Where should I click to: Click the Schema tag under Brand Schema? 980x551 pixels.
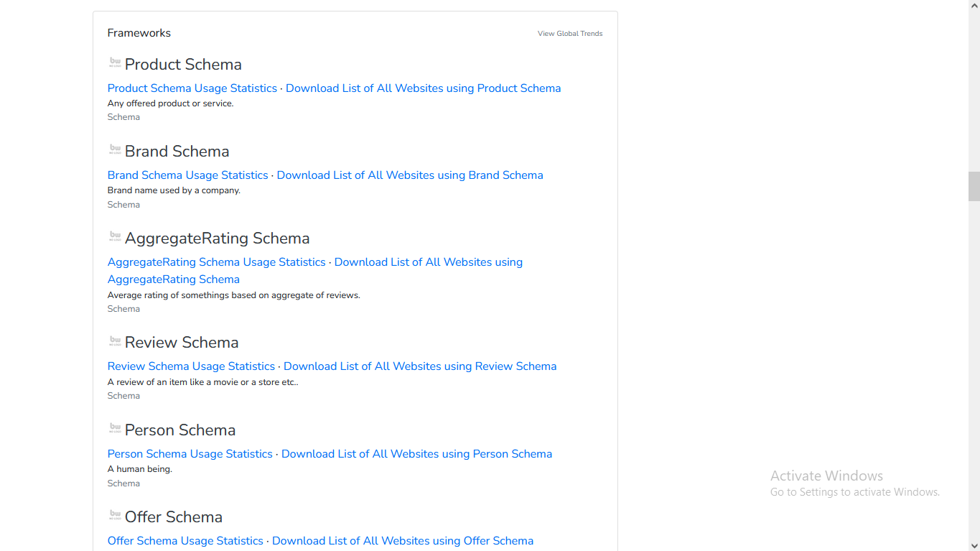(x=123, y=205)
